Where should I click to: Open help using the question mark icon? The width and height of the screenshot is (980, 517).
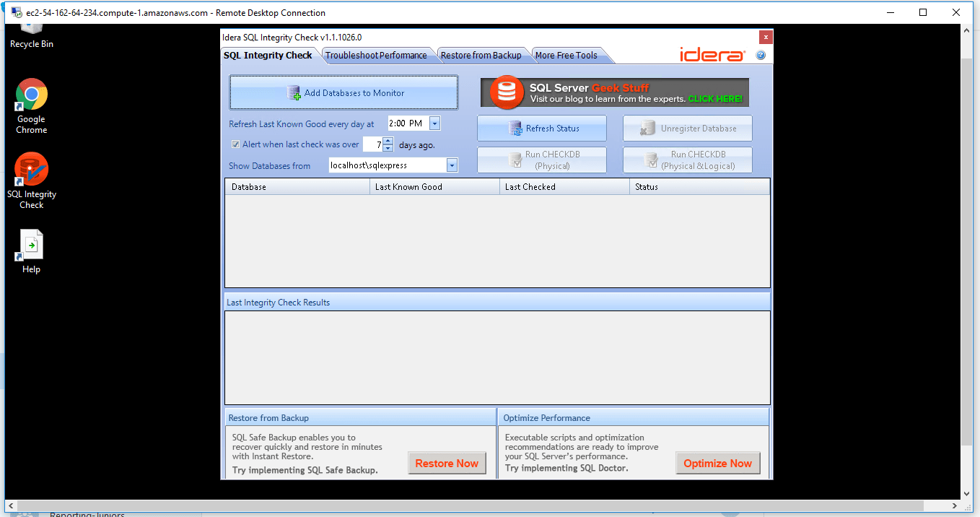760,54
